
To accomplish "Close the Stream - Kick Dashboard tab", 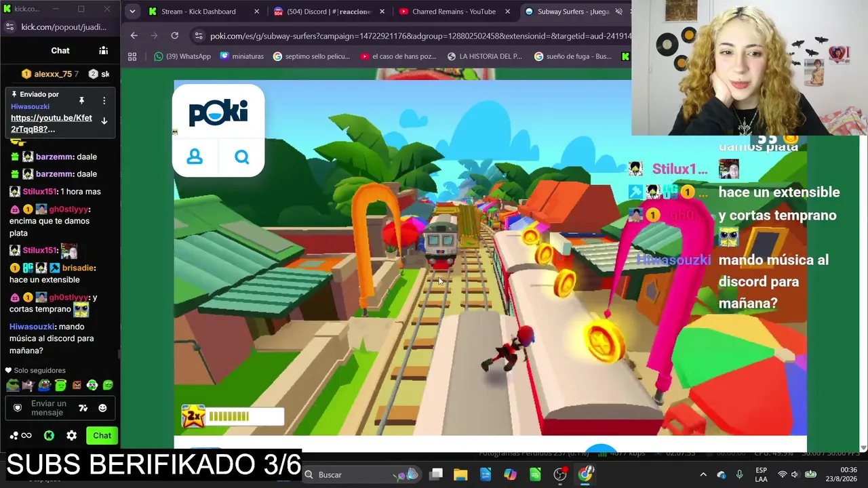I will [256, 12].
